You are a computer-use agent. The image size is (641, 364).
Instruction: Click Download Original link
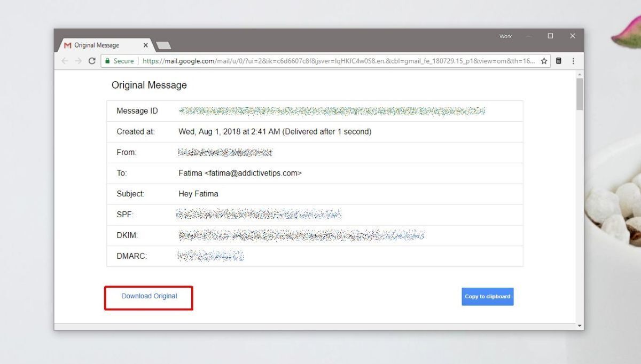click(x=149, y=296)
